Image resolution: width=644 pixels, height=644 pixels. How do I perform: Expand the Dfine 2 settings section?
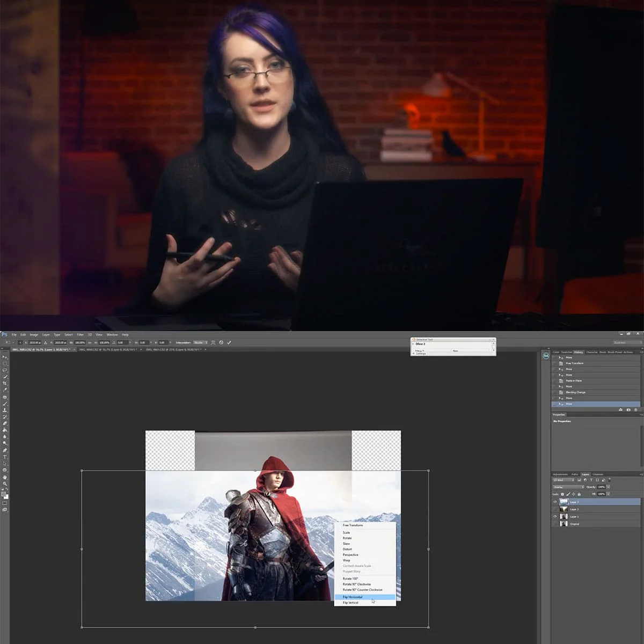(414, 354)
